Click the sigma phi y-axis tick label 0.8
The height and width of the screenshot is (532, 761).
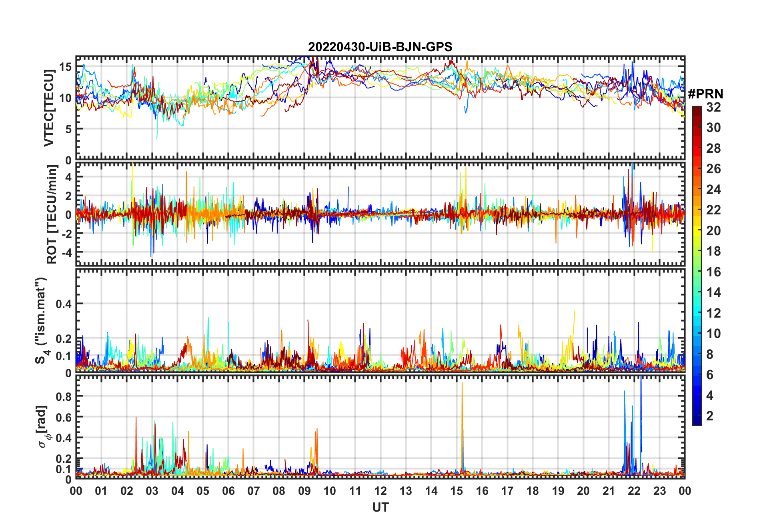(63, 396)
